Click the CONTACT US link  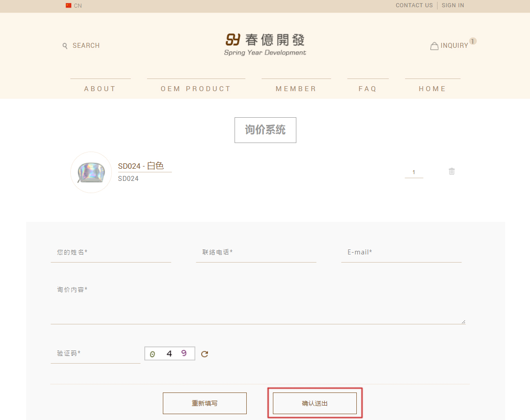point(414,5)
